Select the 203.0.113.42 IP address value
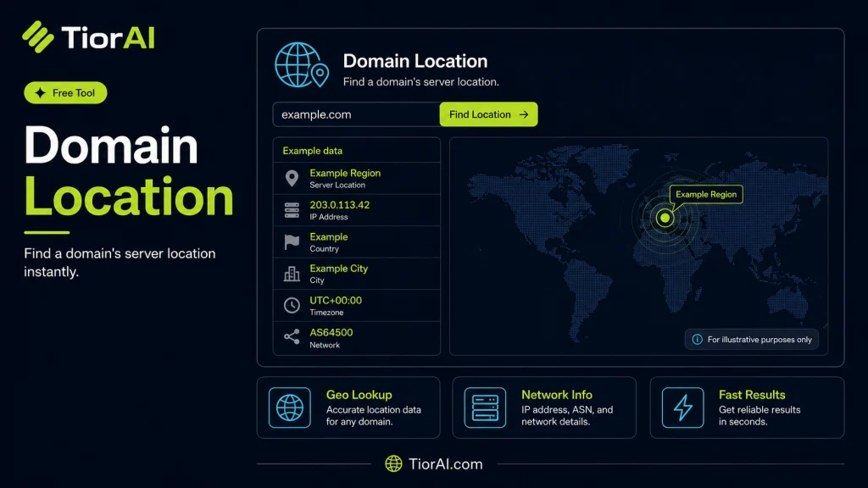868x488 pixels. click(x=339, y=205)
